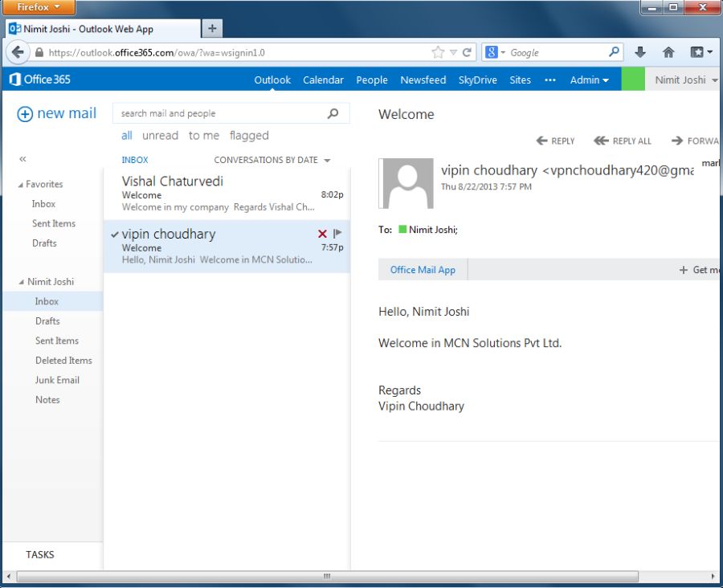Click the green presence square next to Nimit Joshi recipient
This screenshot has width=723, height=588.
(402, 229)
